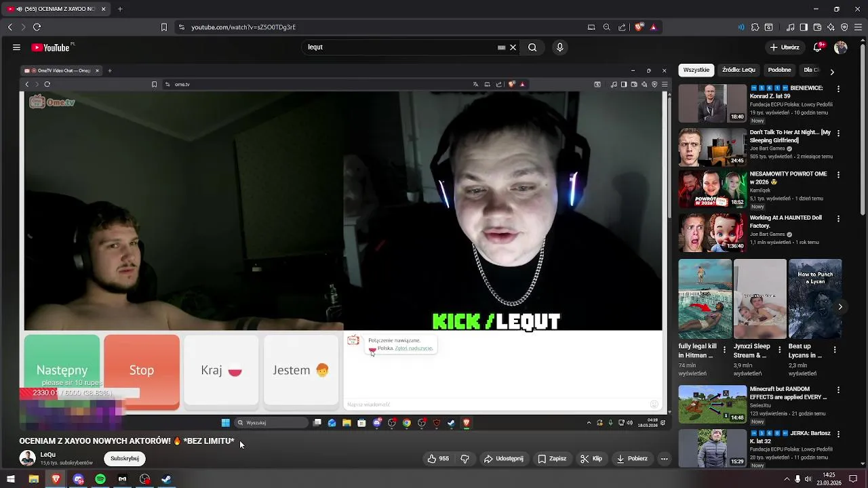Open the YouTube guide hamburger menu
Viewport: 868px width, 488px height.
point(16,47)
